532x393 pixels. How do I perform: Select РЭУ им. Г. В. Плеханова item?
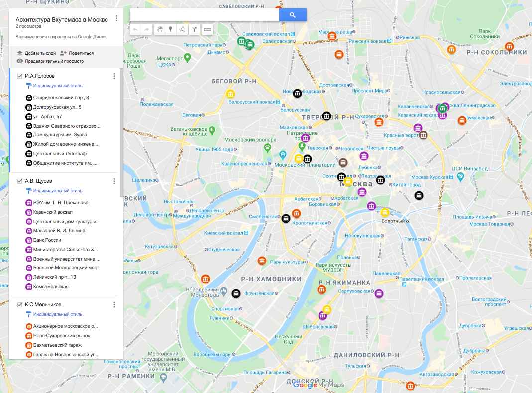(x=61, y=202)
